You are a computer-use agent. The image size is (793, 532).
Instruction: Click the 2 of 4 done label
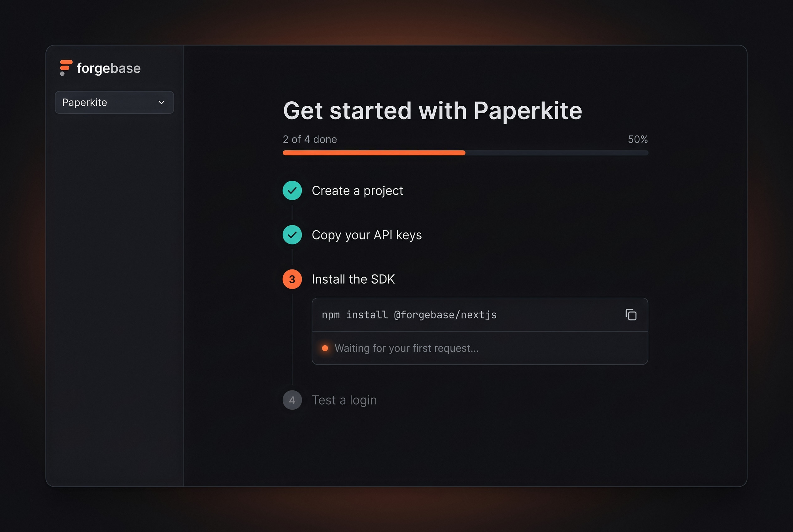tap(310, 140)
